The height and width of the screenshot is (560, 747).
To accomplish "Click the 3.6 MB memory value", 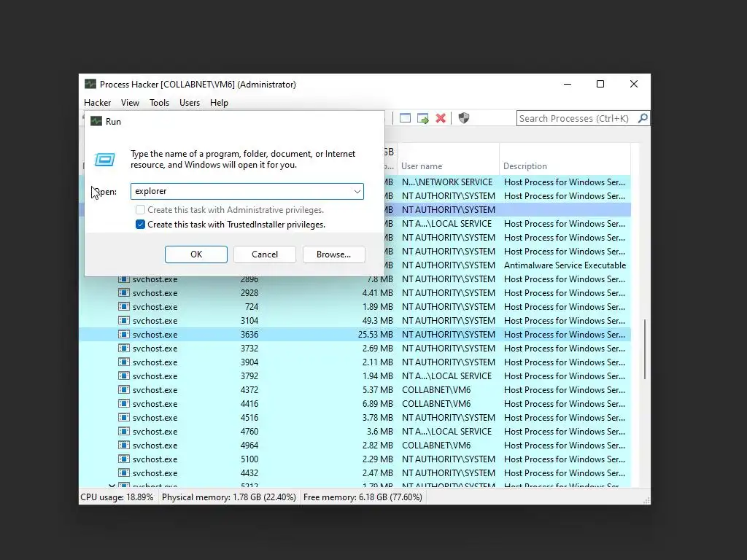I will coord(379,431).
